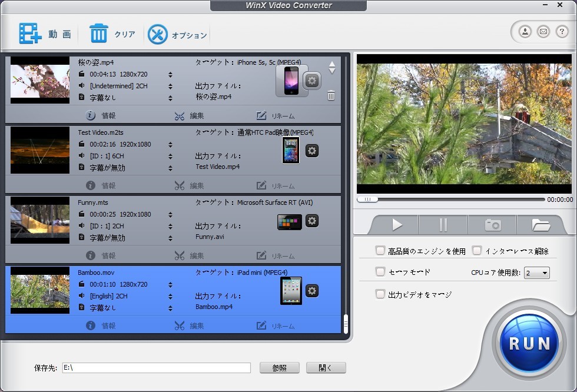Enable merge output video (出力ビデオをマージ) checkbox
The image size is (577, 392).
pyautogui.click(x=380, y=294)
